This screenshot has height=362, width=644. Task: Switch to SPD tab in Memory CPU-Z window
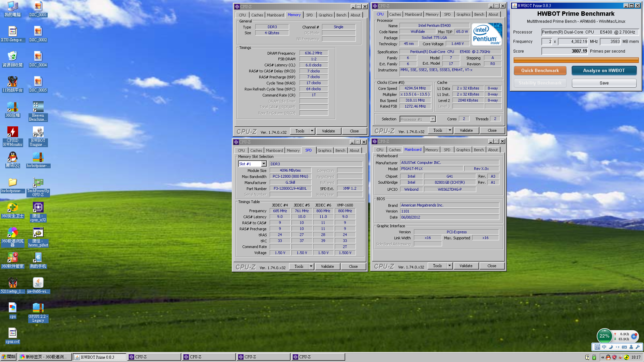point(309,15)
